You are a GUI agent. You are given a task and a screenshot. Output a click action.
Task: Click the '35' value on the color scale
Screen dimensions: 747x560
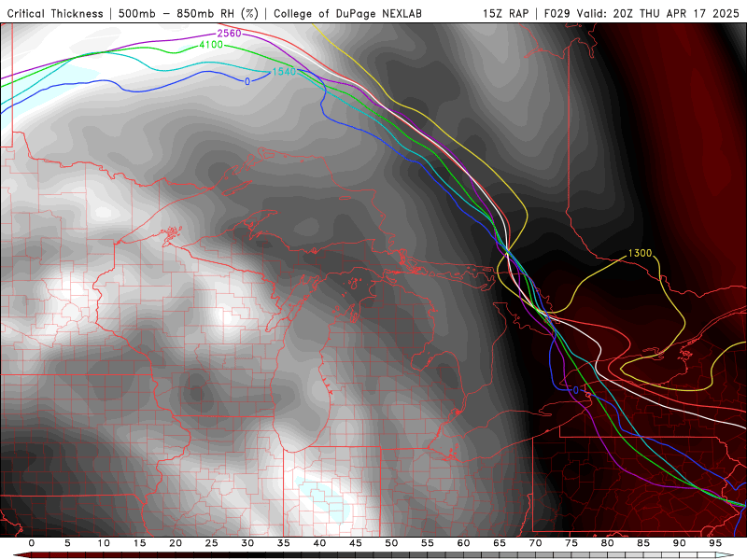coord(284,543)
